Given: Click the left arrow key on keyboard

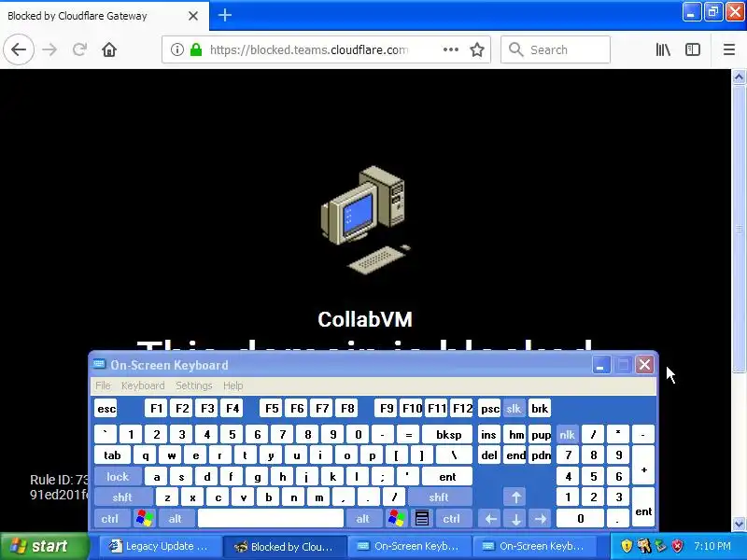Looking at the screenshot, I should [x=491, y=519].
